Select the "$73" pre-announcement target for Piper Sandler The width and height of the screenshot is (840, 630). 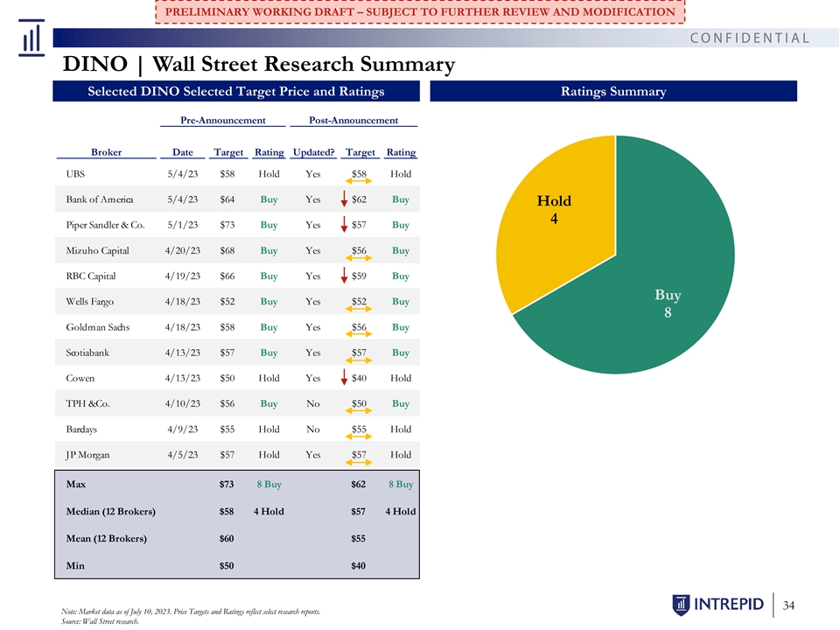tap(227, 225)
